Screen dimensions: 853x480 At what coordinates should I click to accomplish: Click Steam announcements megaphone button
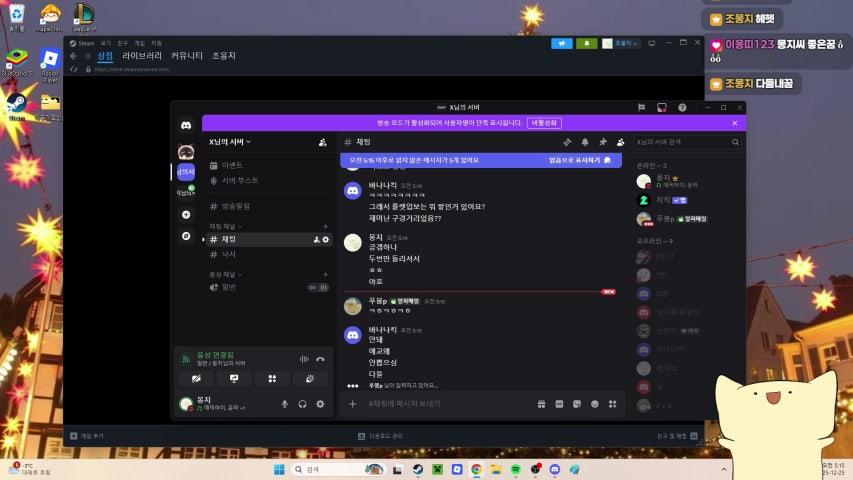click(562, 44)
